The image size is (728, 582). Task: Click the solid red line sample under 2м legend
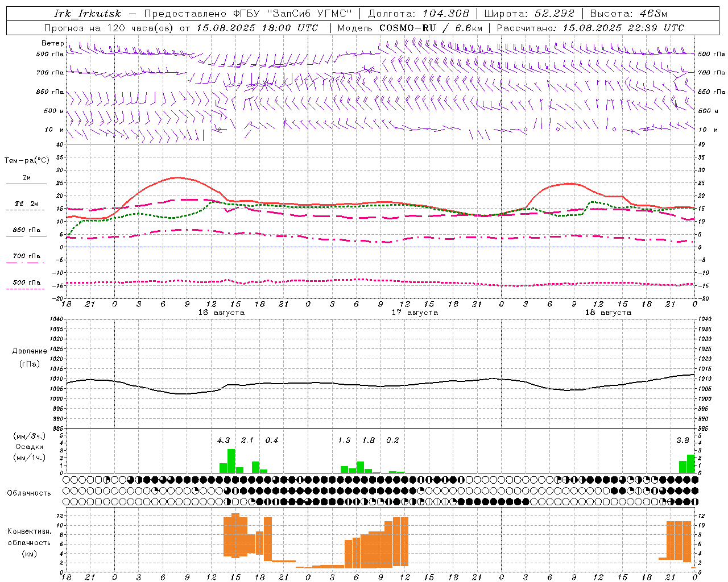26,184
